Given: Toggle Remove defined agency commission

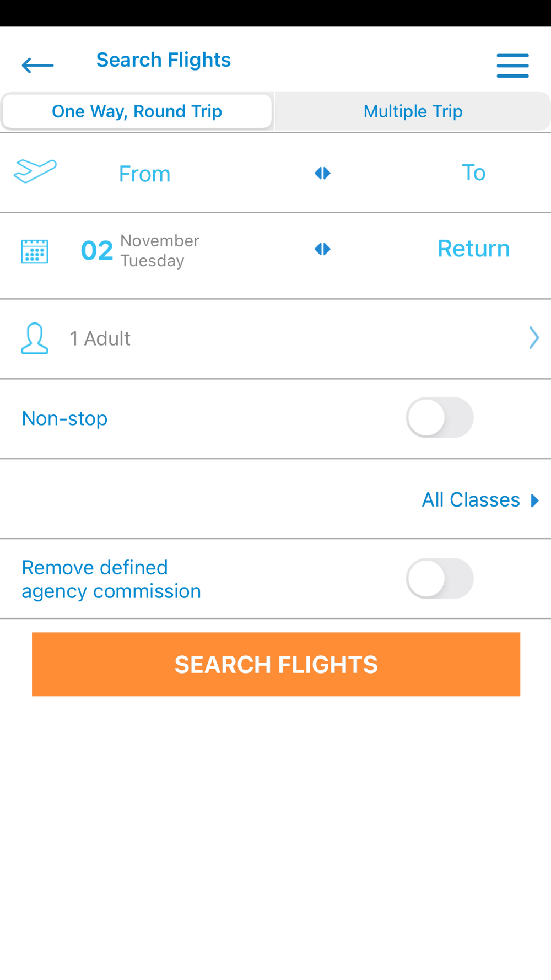Looking at the screenshot, I should [439, 579].
